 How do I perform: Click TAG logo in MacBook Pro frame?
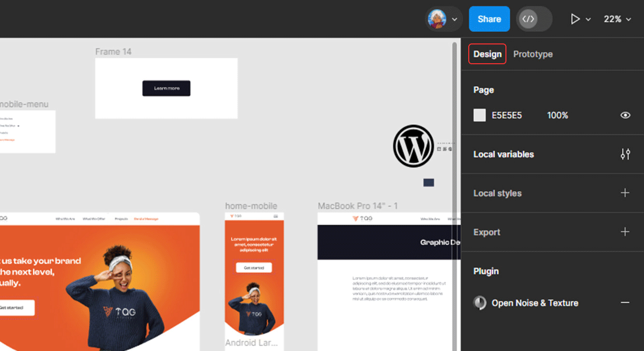coord(363,218)
